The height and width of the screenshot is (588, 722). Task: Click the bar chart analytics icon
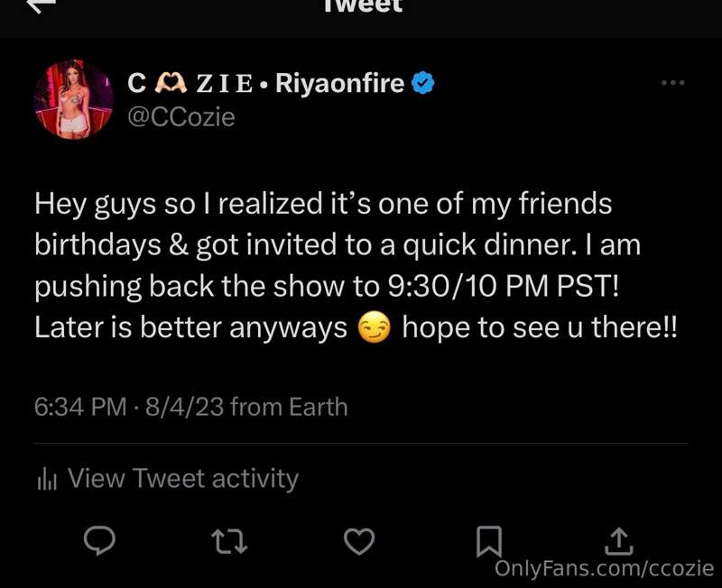coord(47,479)
